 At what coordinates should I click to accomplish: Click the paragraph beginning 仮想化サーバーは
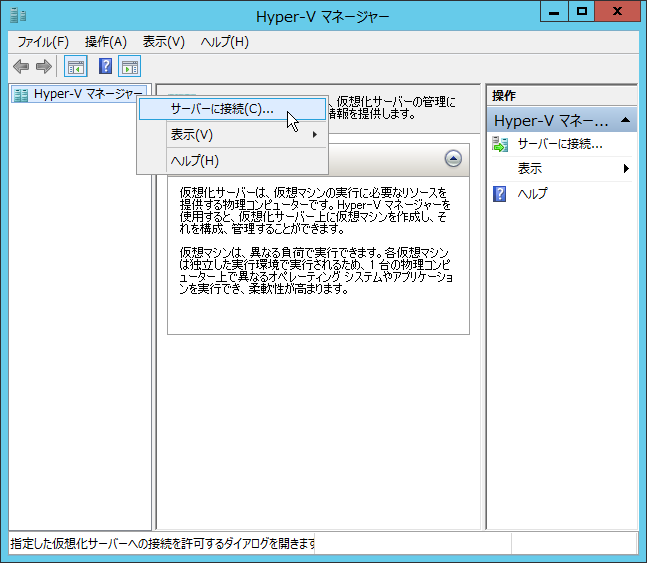click(x=315, y=211)
